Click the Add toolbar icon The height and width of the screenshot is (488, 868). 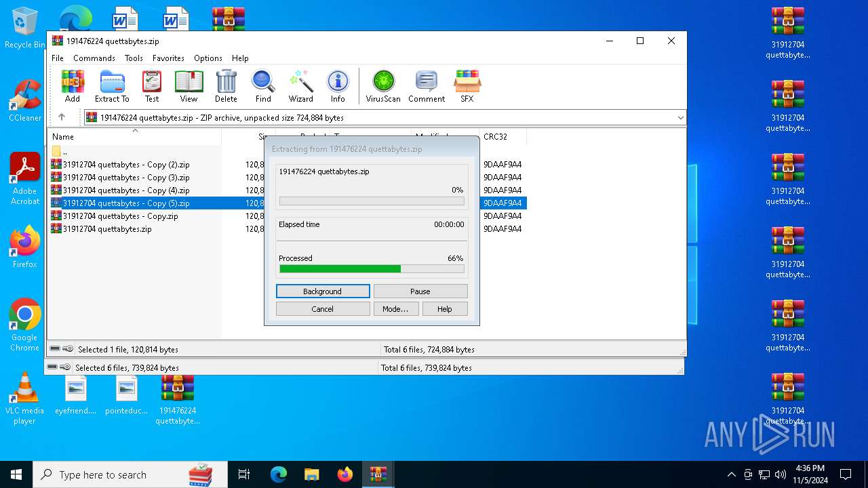tap(73, 86)
